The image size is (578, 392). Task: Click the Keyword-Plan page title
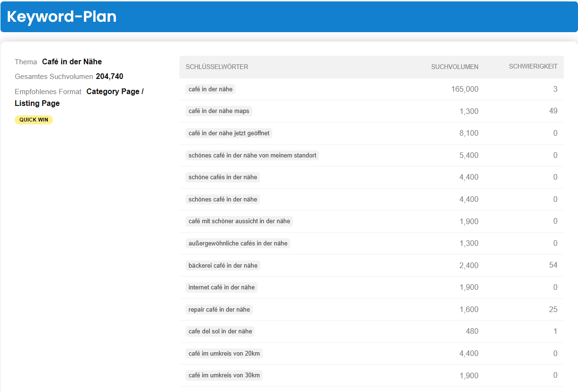(62, 17)
